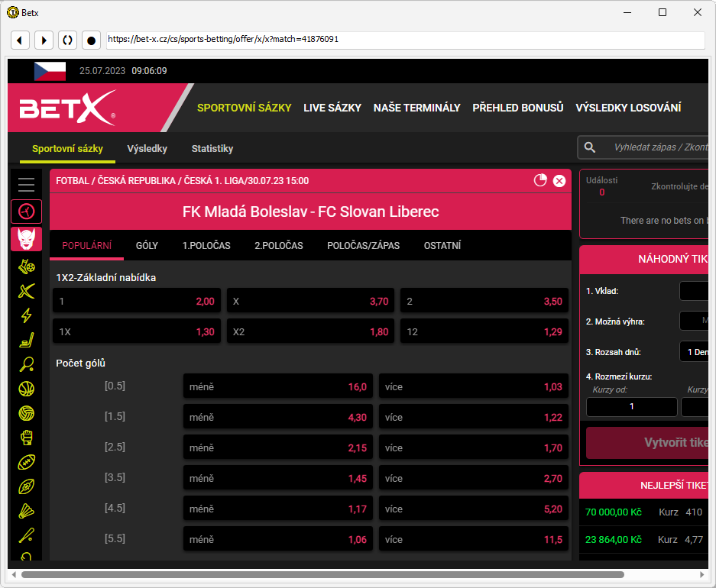Select the clock icon in the sports sidebar

(27, 212)
